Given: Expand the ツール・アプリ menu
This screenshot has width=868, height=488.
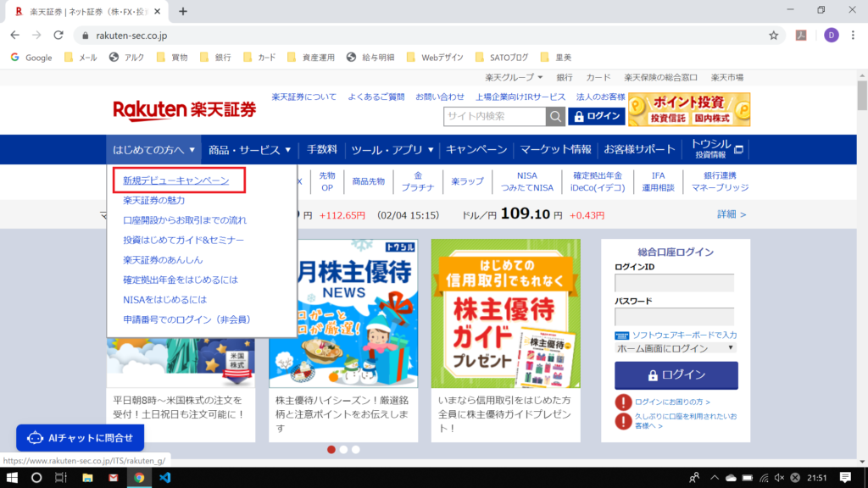Looking at the screenshot, I should click(392, 149).
